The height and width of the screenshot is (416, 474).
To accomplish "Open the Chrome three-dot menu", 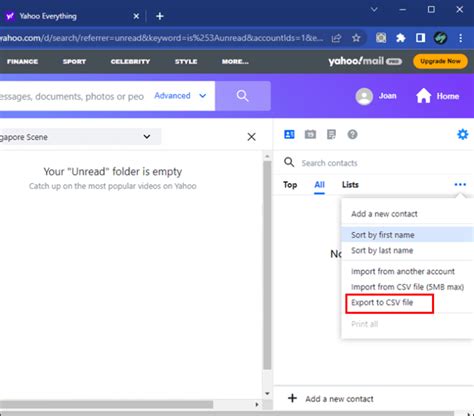I will click(x=460, y=38).
